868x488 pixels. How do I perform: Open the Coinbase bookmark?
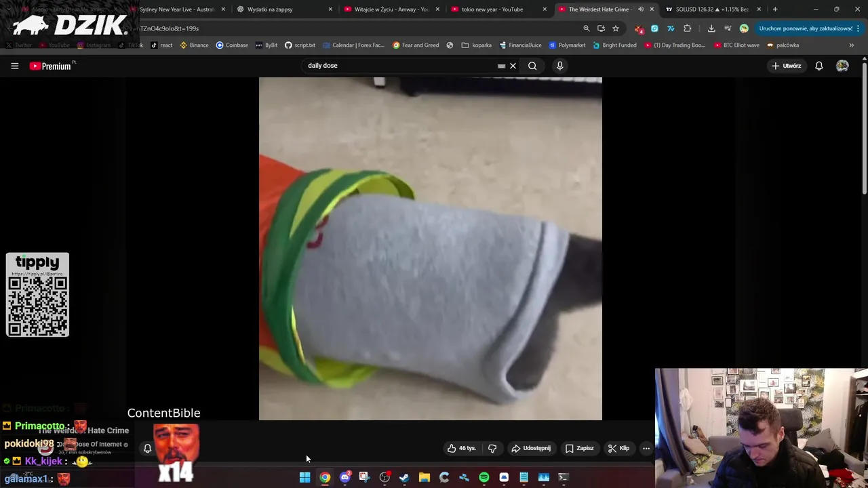click(232, 45)
